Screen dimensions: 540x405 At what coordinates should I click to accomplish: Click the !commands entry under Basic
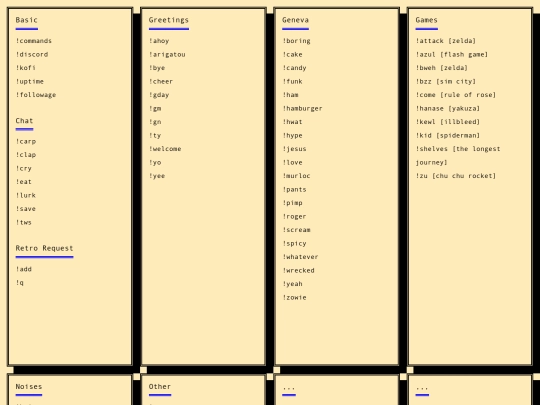pyautogui.click(x=34, y=41)
